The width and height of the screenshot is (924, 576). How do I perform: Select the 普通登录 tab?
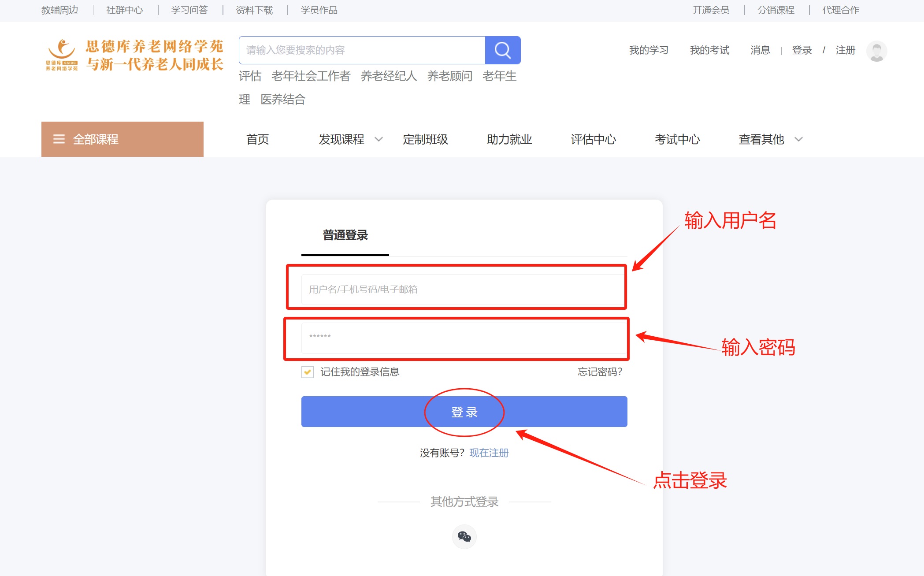coord(345,235)
